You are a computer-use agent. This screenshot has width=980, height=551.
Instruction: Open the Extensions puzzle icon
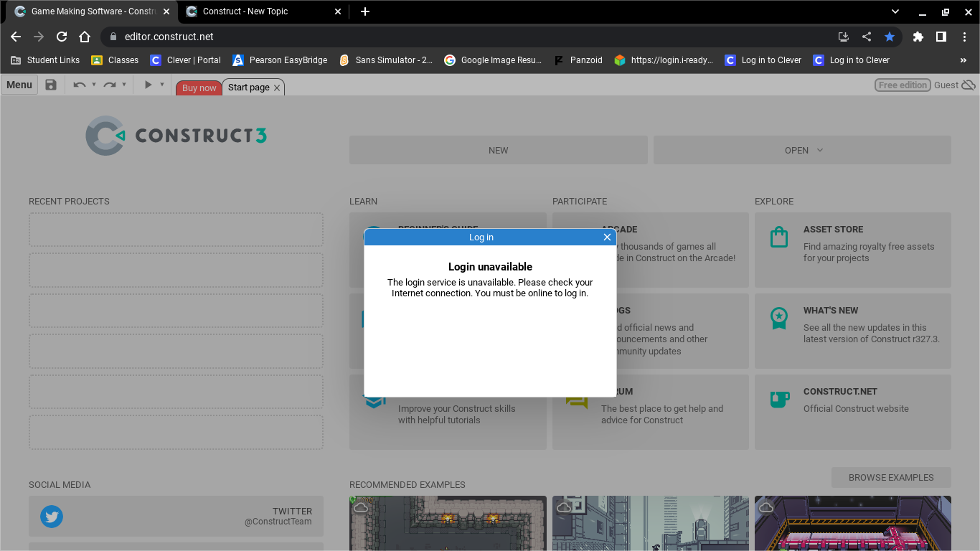pos(918,37)
